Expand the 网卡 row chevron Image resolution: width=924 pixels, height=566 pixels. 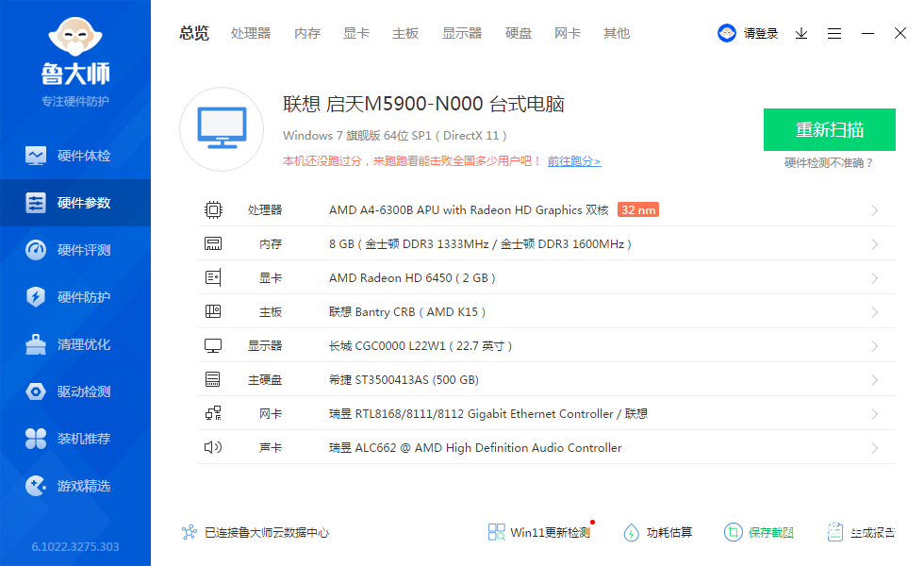point(875,414)
